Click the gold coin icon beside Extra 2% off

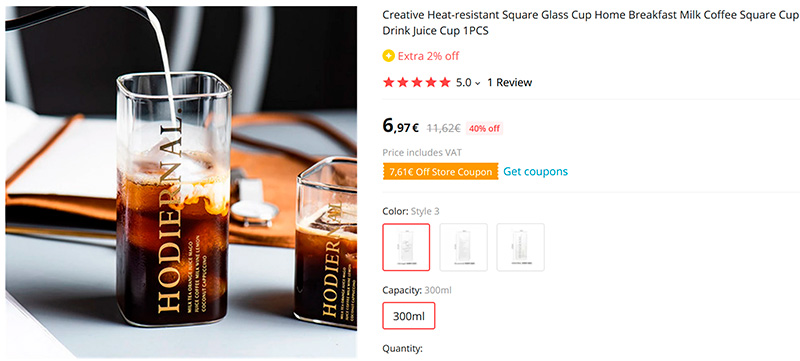pyautogui.click(x=388, y=56)
